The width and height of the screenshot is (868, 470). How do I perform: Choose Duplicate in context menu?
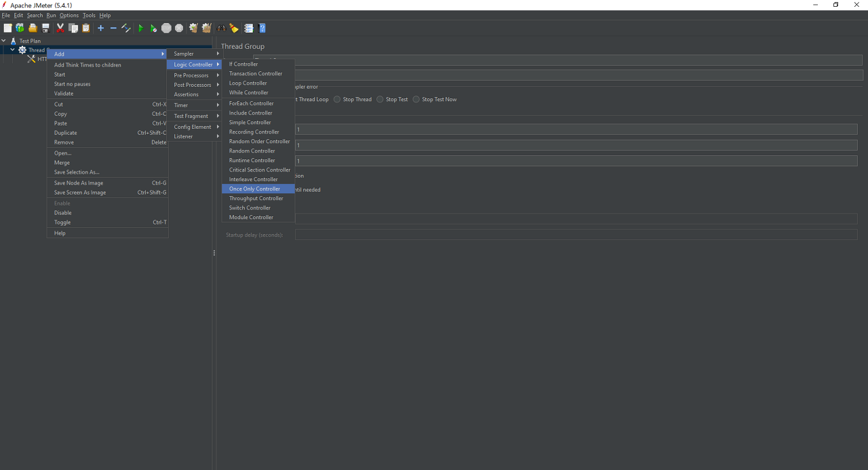pos(107,133)
